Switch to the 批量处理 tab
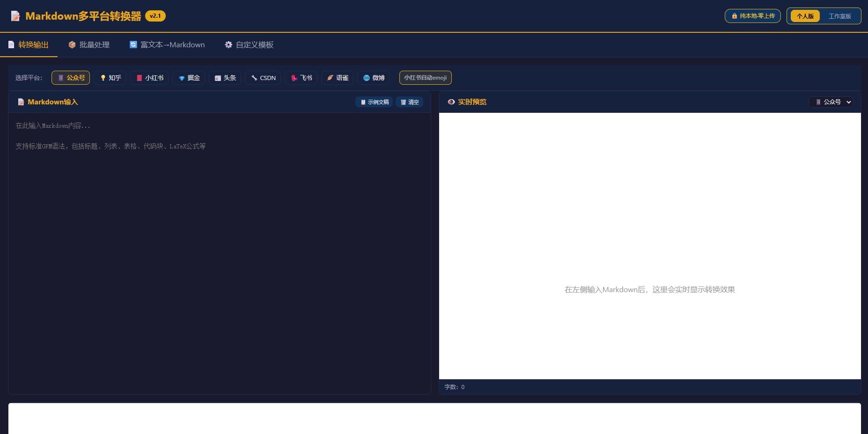 (89, 45)
